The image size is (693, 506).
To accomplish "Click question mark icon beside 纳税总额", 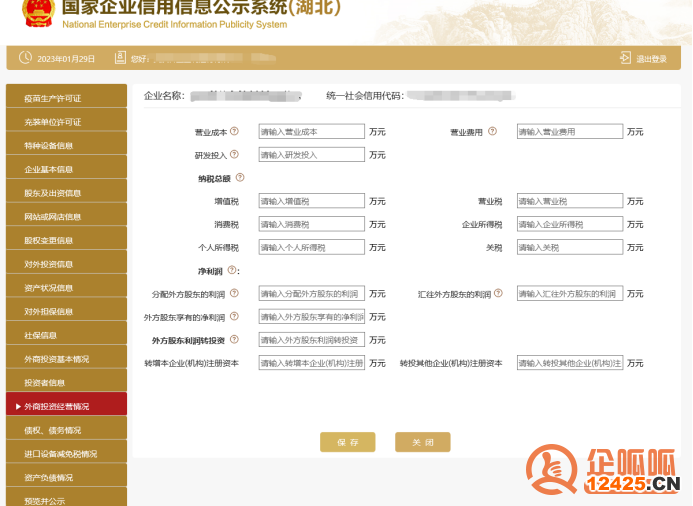I will pos(239,178).
